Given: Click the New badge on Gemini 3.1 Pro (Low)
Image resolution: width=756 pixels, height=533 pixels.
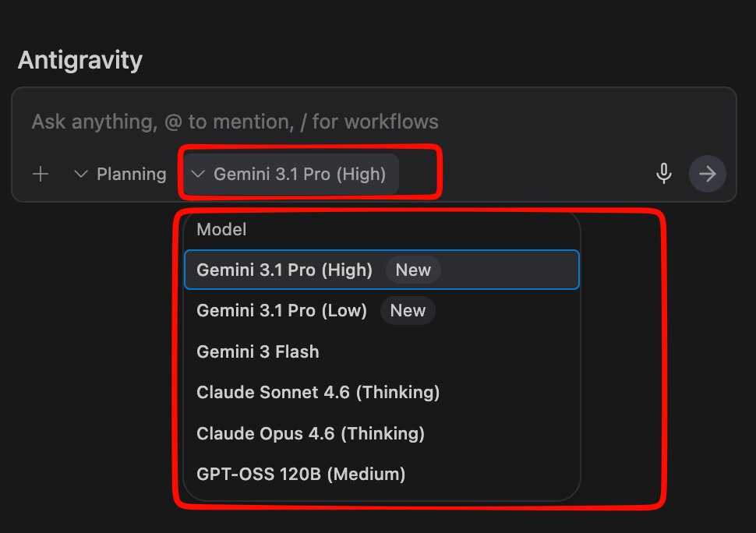Looking at the screenshot, I should click(x=408, y=310).
